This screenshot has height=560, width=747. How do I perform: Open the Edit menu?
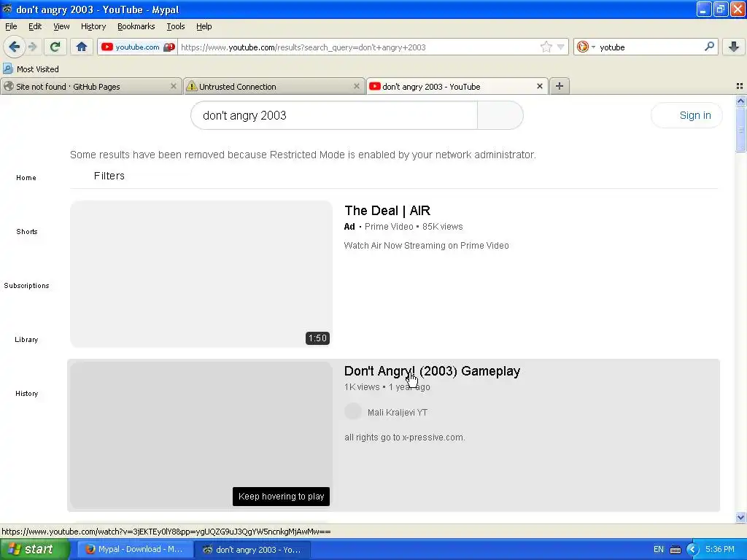pos(35,26)
